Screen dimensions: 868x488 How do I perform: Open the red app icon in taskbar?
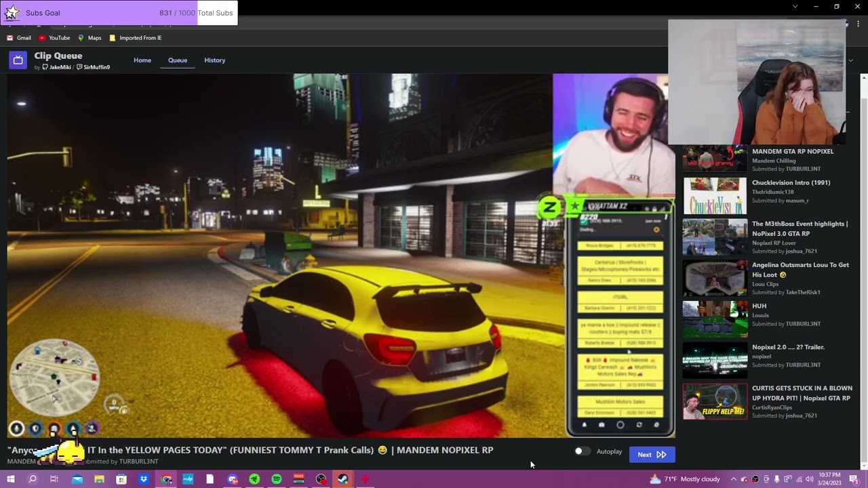(x=365, y=479)
